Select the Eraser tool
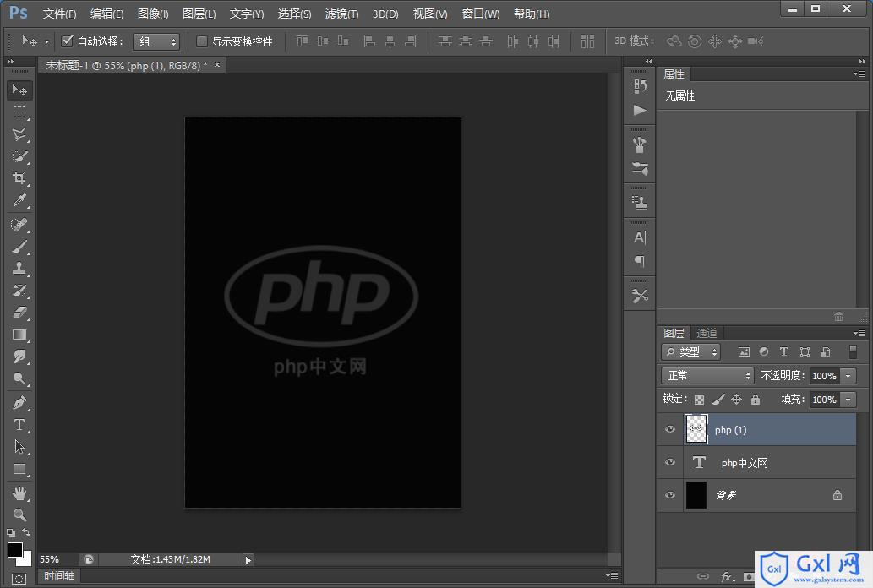873x588 pixels. (x=19, y=313)
